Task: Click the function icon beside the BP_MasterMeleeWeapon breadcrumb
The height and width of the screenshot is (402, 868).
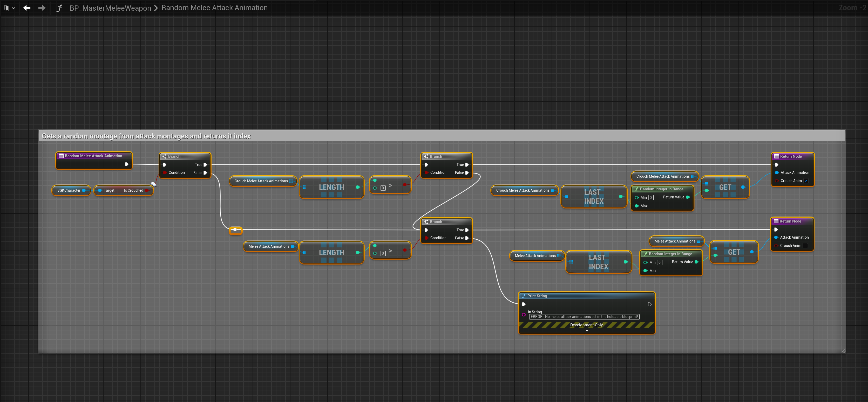Action: [x=59, y=8]
